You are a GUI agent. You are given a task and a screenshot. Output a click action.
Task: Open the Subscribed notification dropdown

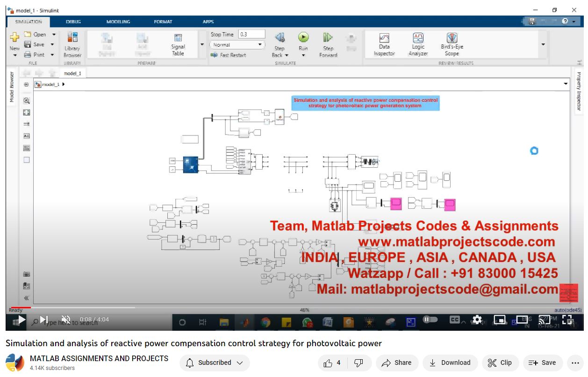(215, 363)
